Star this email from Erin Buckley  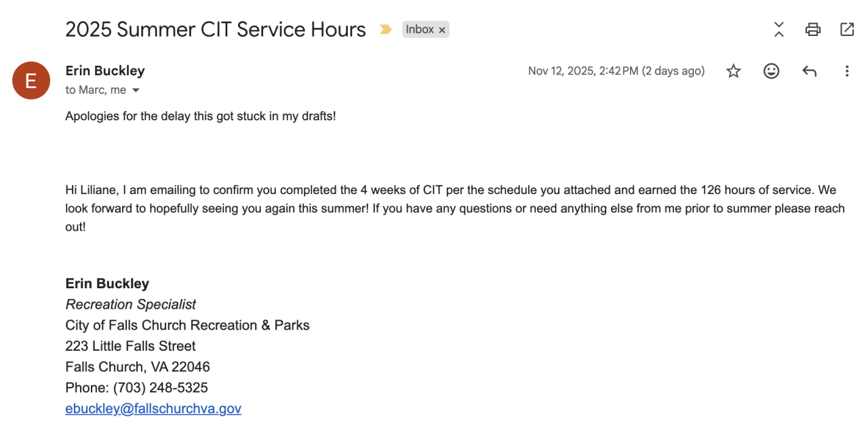click(x=733, y=71)
